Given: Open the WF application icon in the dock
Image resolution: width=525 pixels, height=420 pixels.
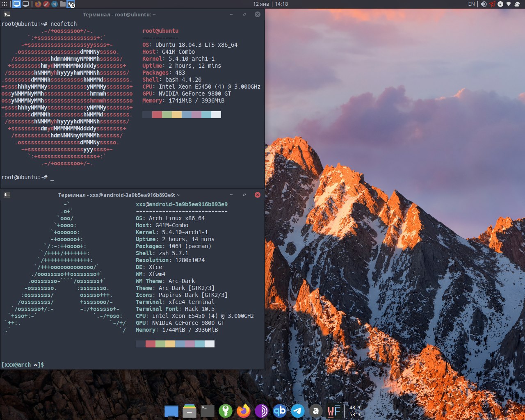Looking at the screenshot, I should coord(333,411).
